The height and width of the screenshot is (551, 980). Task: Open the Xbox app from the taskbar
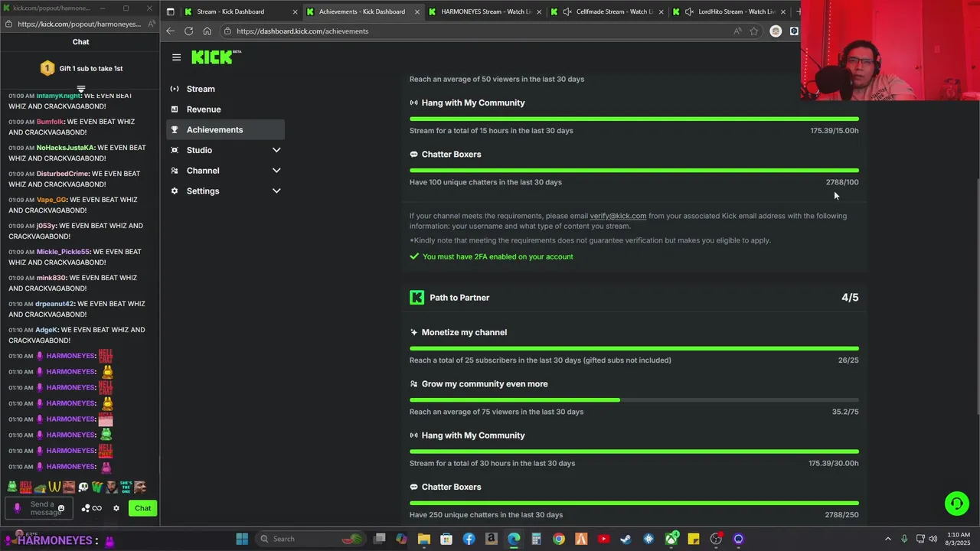point(671,539)
